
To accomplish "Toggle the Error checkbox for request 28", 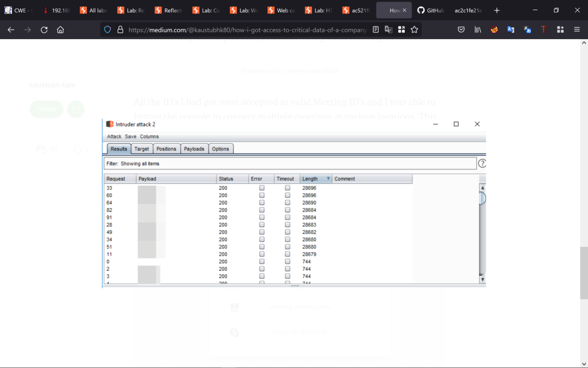I will [262, 225].
